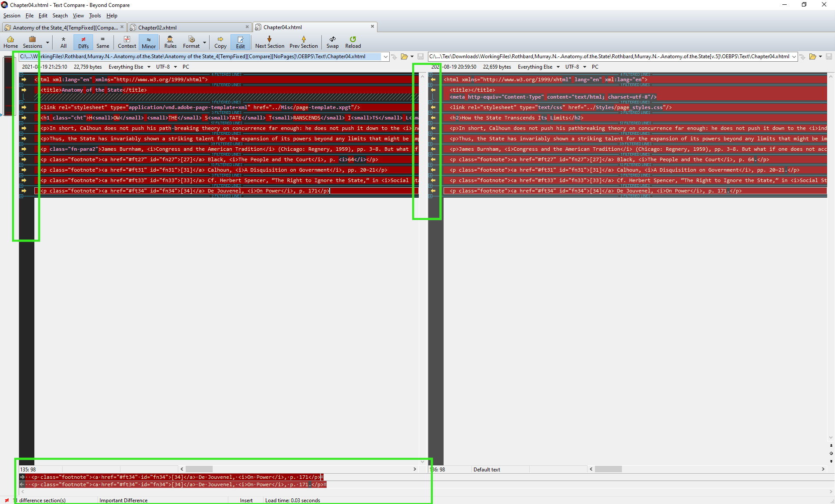Screen dimensions: 835x504
Task: Go to Prev Section
Action: tap(304, 42)
